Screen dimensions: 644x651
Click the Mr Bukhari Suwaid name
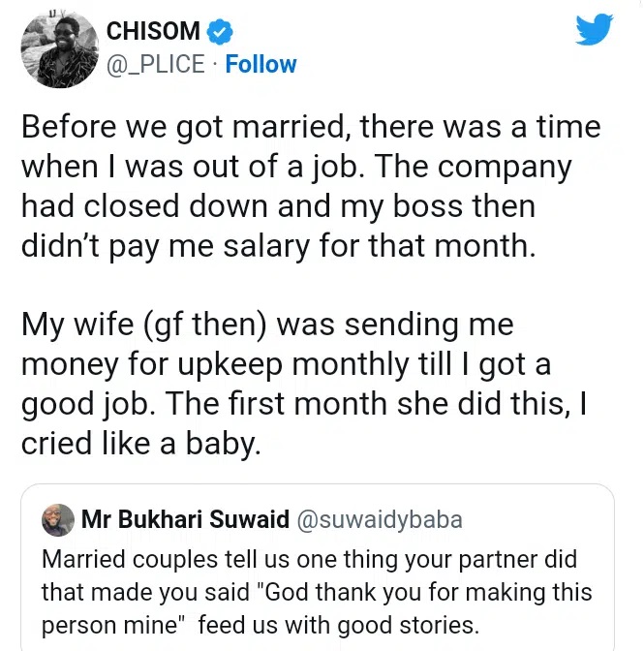(186, 520)
